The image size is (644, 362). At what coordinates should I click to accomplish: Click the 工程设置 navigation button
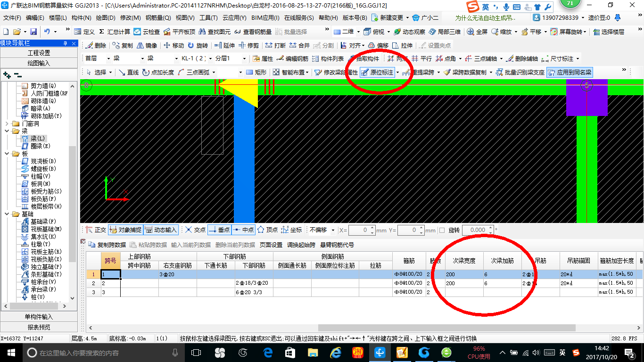(x=39, y=53)
